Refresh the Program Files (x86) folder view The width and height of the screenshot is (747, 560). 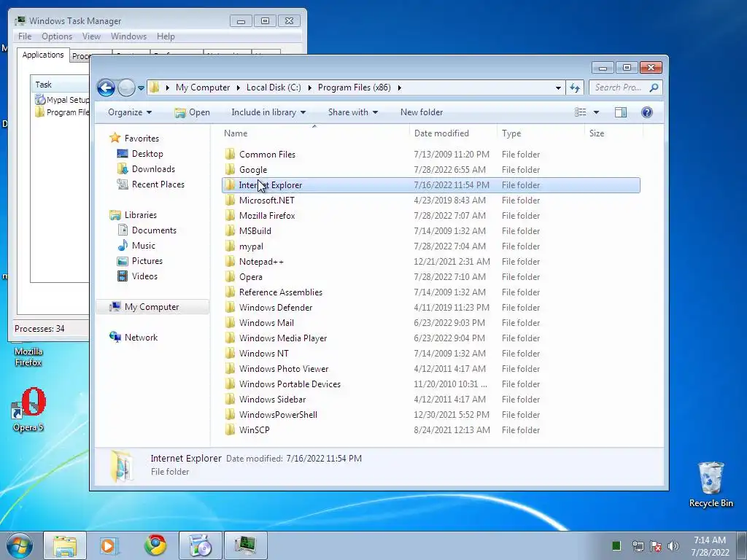575,87
